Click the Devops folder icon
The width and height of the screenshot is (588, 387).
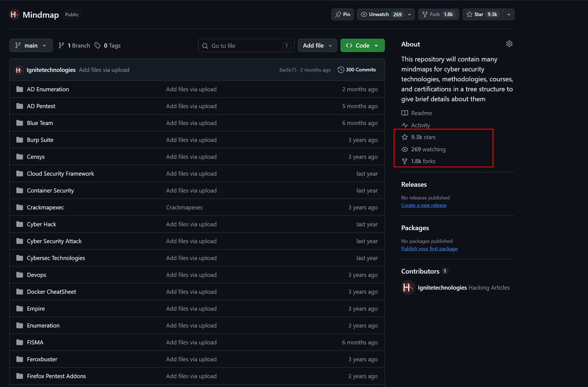[20, 275]
